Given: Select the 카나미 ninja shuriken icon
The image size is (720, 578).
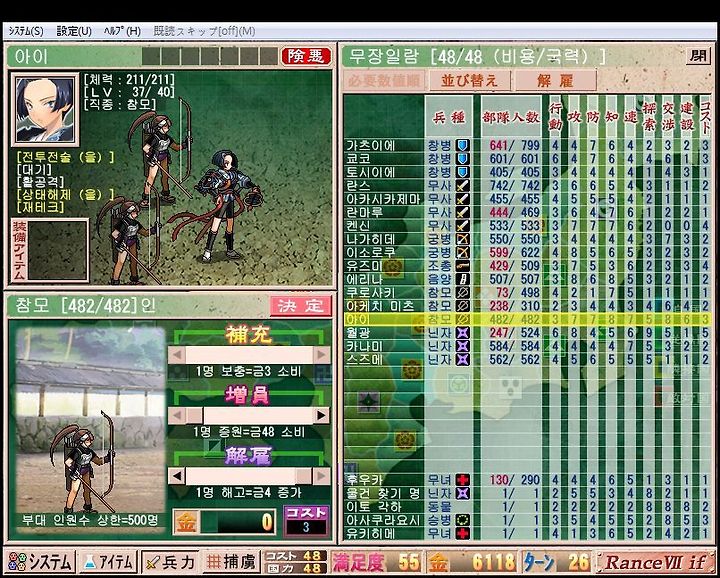Looking at the screenshot, I should coord(463,346).
